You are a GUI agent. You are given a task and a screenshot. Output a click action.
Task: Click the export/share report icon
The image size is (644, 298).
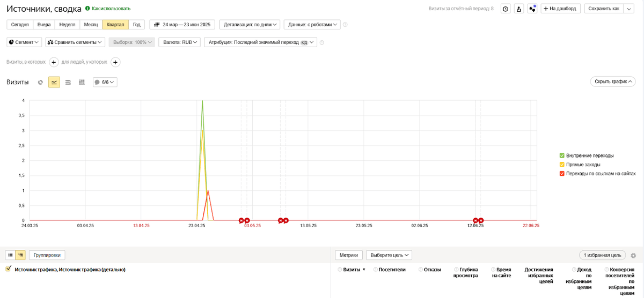(x=518, y=9)
